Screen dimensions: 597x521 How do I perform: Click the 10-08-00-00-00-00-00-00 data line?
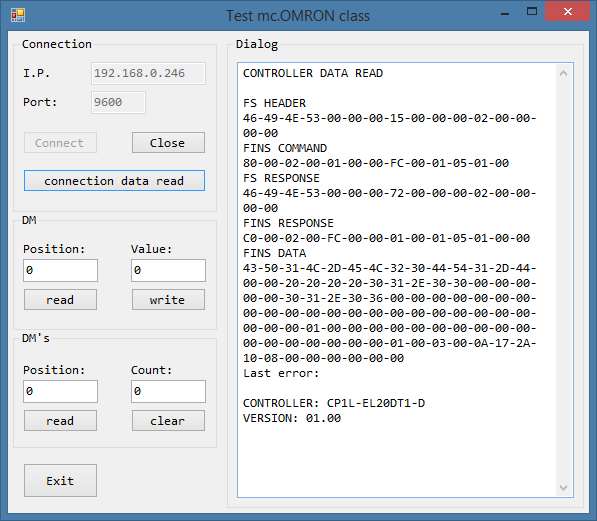323,358
